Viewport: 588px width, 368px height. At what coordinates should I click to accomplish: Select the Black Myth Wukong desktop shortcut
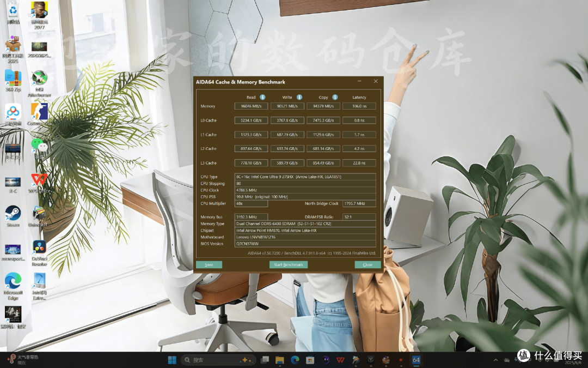13,318
